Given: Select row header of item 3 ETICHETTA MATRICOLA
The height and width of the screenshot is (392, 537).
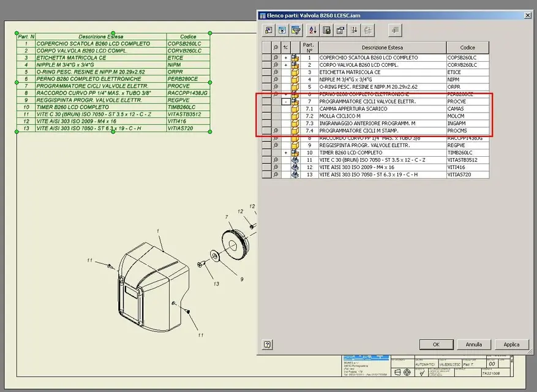Looking at the screenshot, I should (267, 72).
